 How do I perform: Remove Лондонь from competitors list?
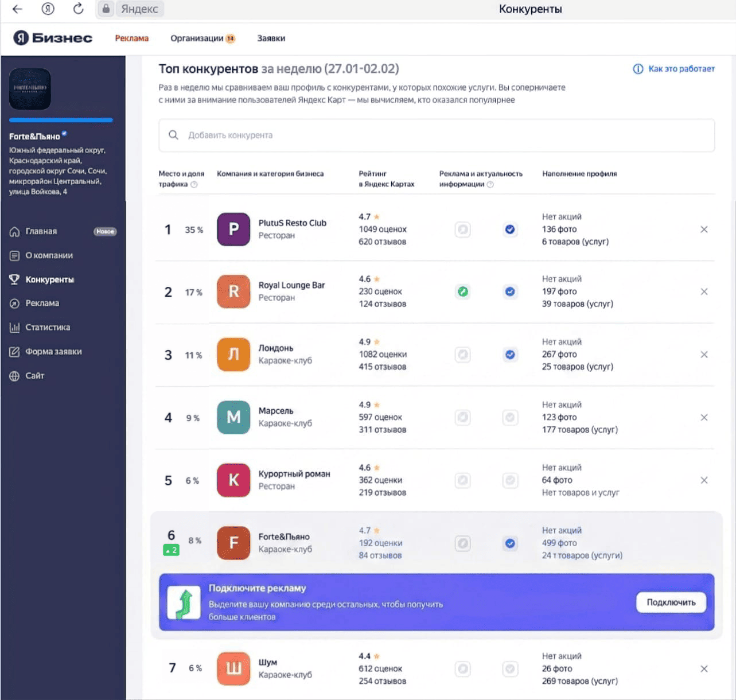704,355
